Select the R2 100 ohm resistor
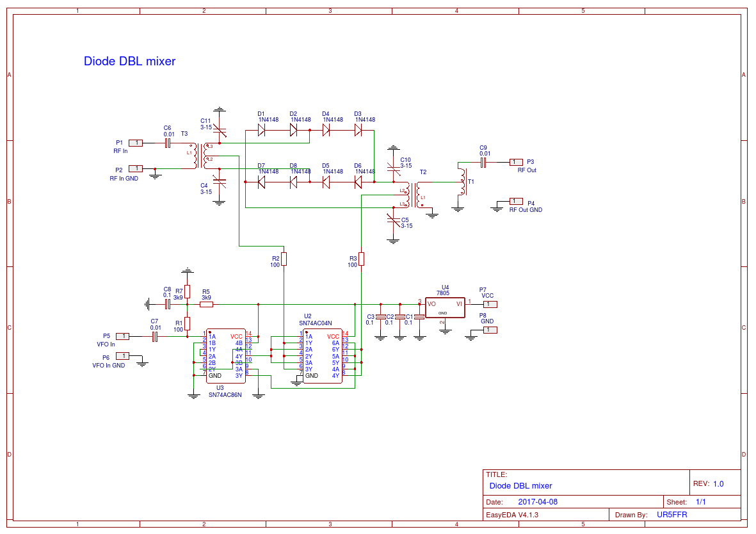 point(284,259)
